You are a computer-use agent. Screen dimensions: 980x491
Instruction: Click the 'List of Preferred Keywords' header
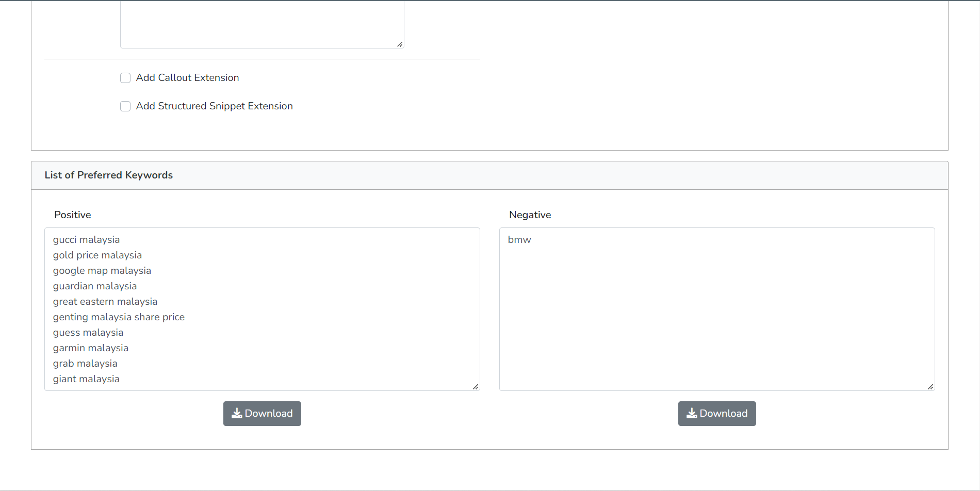pyautogui.click(x=108, y=175)
